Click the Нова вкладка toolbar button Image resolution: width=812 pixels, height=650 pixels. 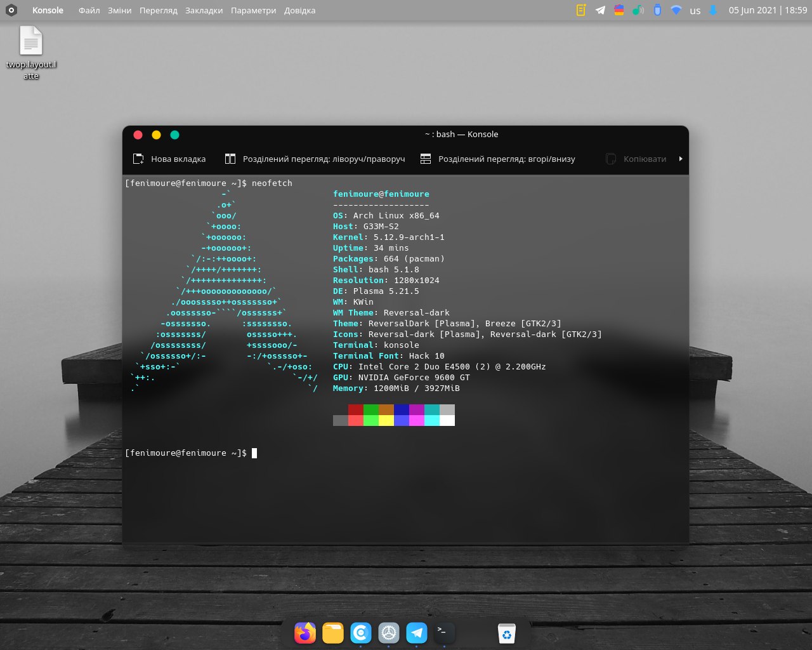(169, 159)
